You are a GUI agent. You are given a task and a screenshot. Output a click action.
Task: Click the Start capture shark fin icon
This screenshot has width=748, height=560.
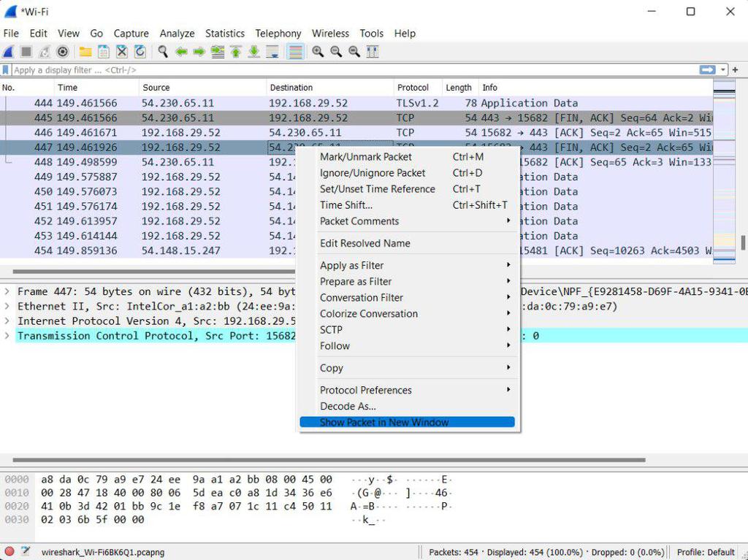[9, 52]
